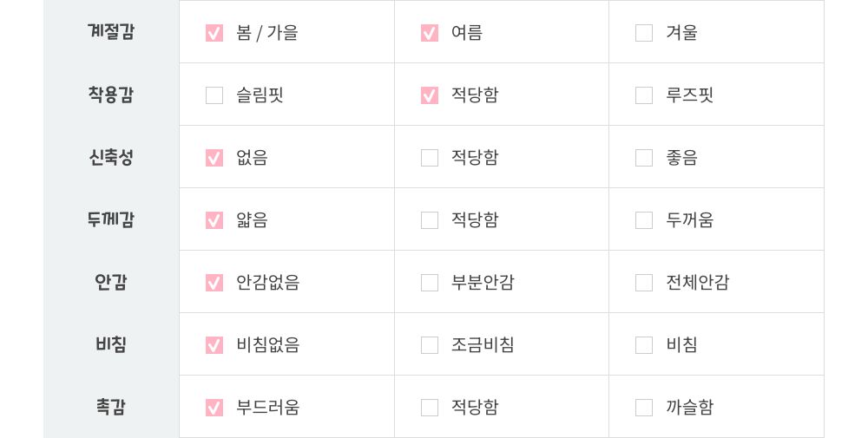Mark the 전체안감 checkbox

coord(644,283)
